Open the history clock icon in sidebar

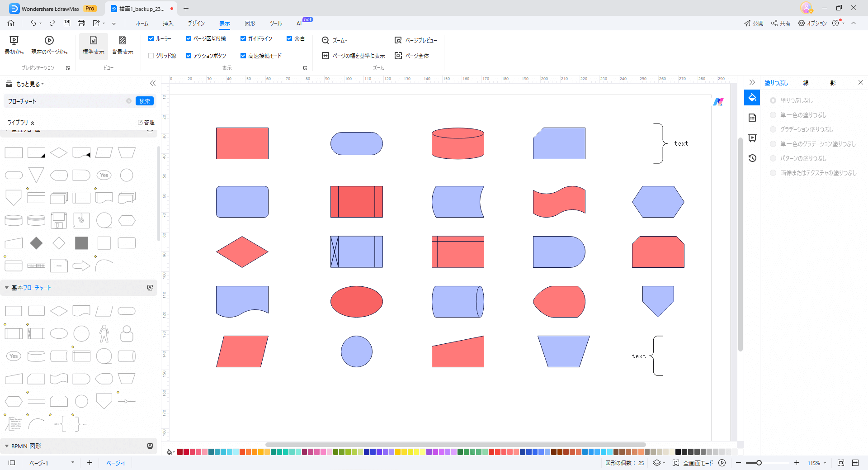pos(752,158)
